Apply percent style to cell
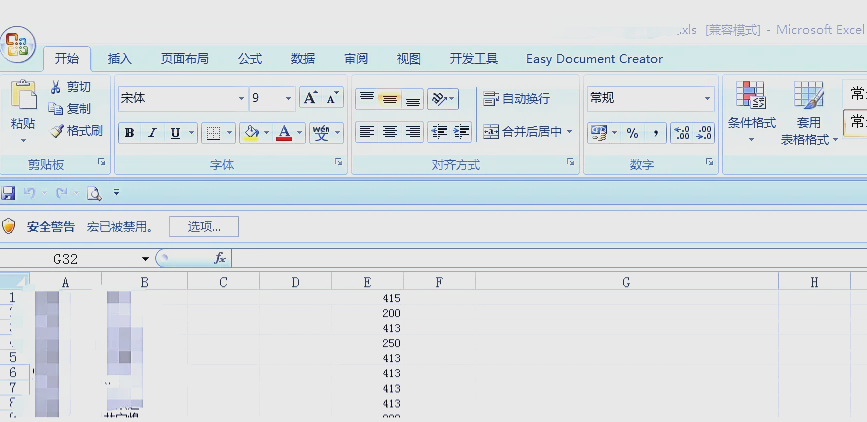 coord(632,133)
